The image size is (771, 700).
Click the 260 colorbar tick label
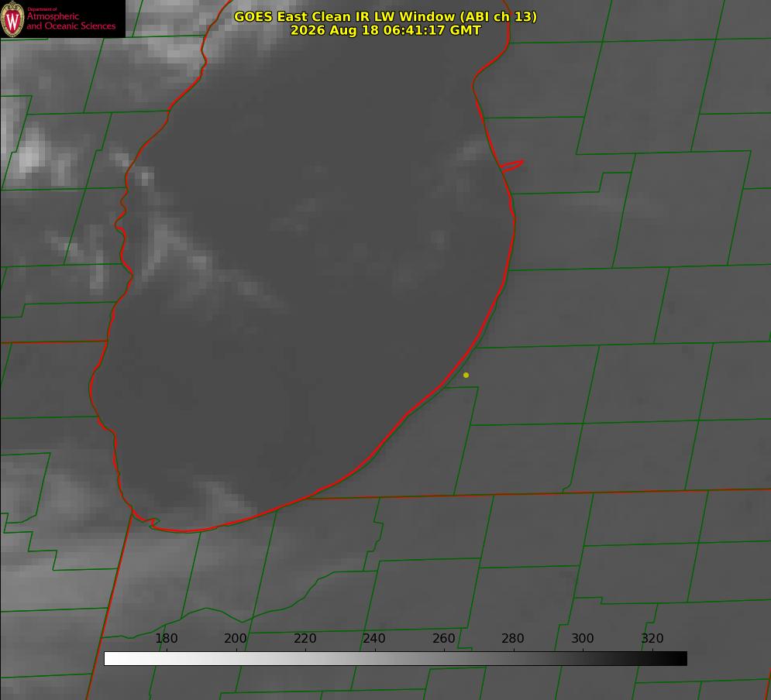[443, 638]
